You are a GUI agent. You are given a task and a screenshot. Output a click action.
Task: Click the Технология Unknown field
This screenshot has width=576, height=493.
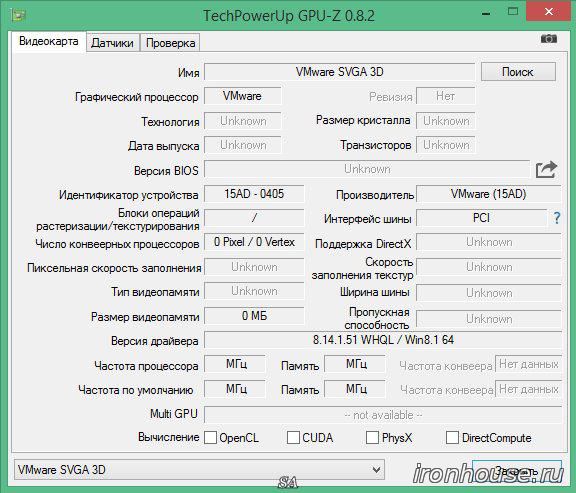242,121
